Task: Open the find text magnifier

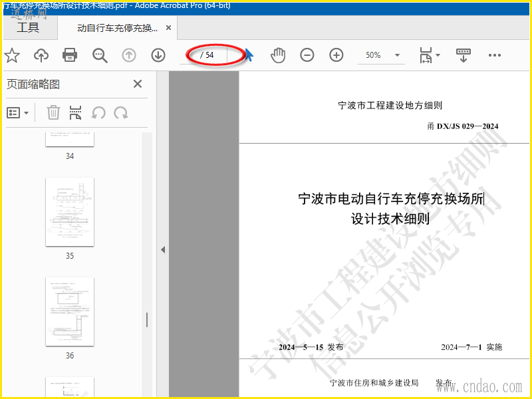Action: tap(100, 55)
